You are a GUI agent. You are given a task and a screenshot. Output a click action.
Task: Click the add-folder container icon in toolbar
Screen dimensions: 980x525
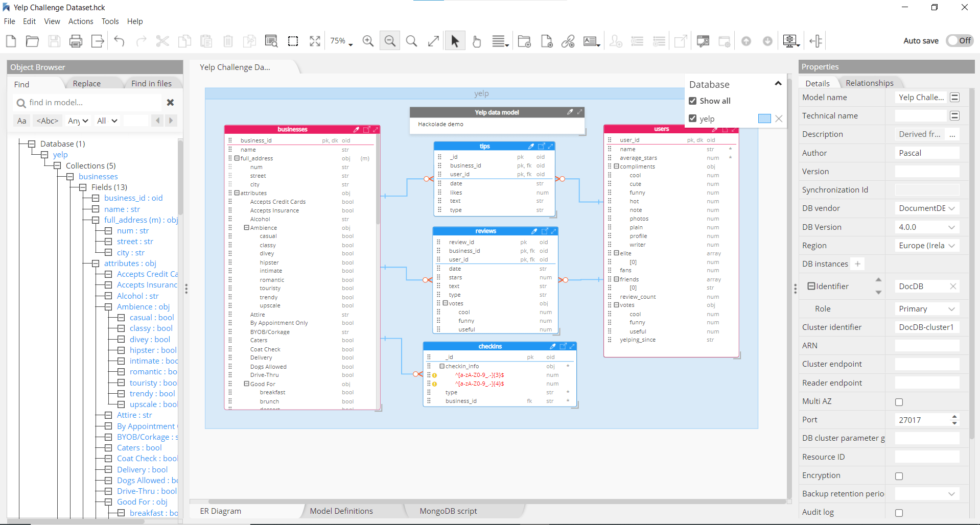coord(524,41)
